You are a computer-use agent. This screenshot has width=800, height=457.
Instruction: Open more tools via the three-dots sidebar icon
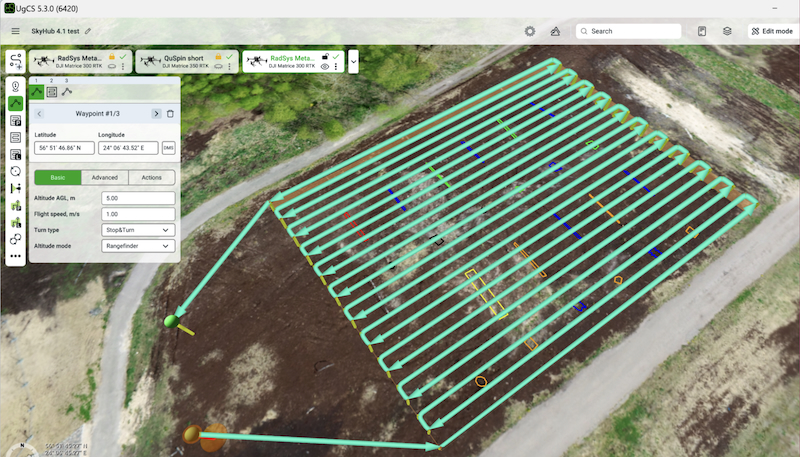pos(16,256)
